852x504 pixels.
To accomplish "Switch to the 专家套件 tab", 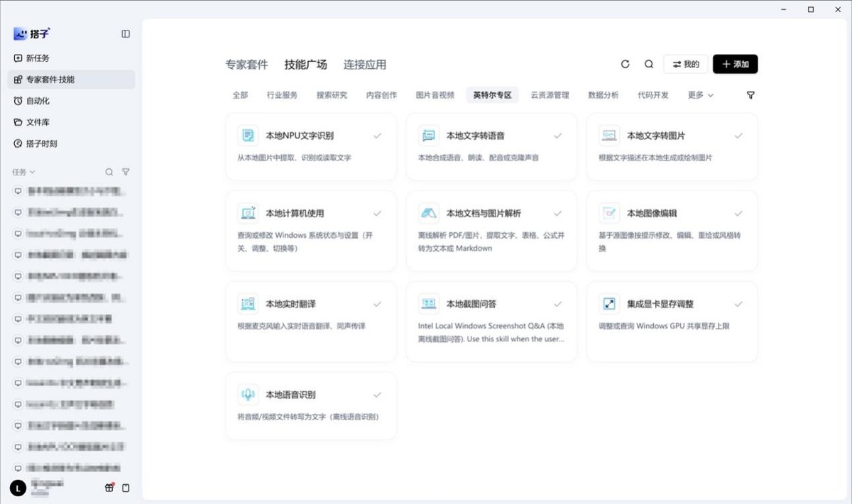I will (x=247, y=65).
